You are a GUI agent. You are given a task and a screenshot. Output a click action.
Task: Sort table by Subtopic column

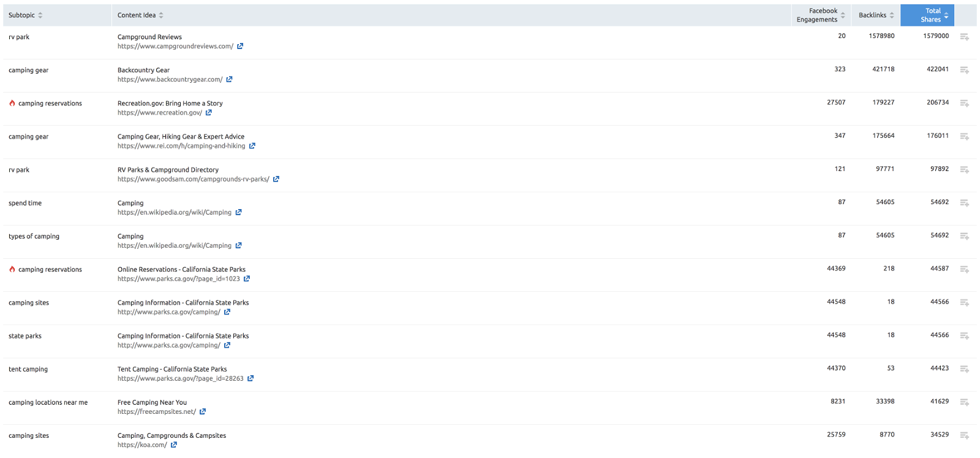[25, 15]
